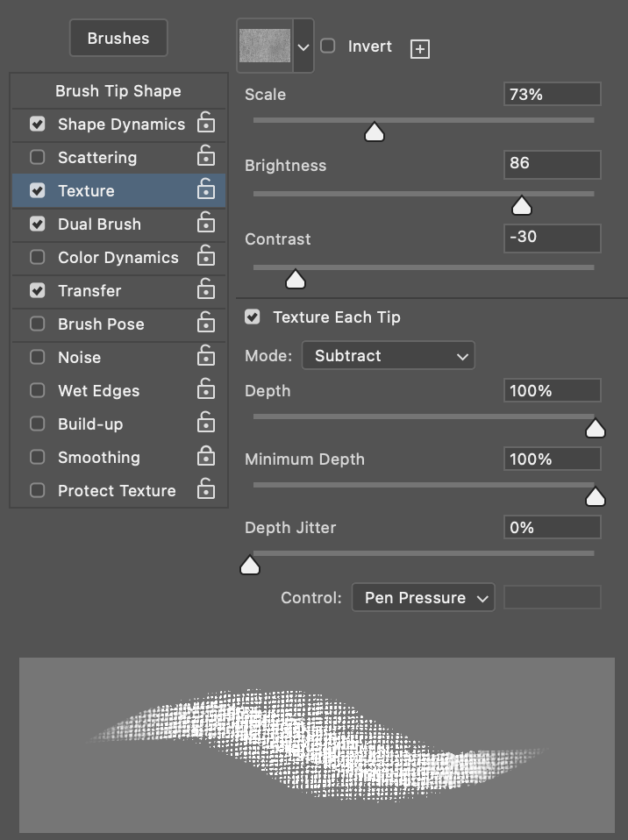The image size is (628, 840).
Task: Lock the Dual Brush settings
Action: tap(206, 223)
